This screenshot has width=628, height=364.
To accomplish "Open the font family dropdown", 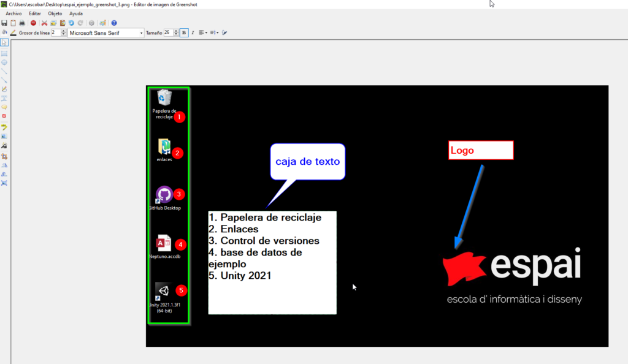I will pos(142,32).
